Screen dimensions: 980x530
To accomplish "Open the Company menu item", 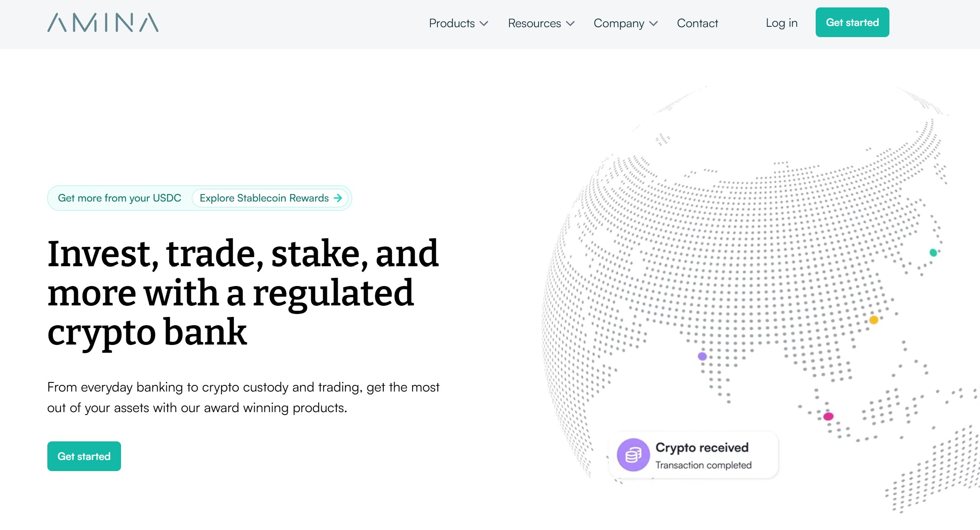I will point(618,23).
